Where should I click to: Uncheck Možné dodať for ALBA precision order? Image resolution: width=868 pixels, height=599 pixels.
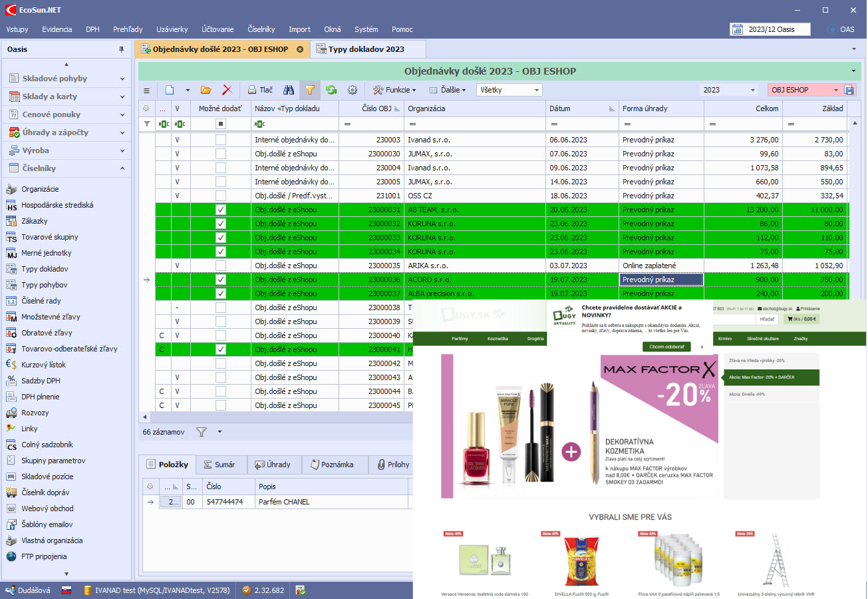(x=221, y=294)
